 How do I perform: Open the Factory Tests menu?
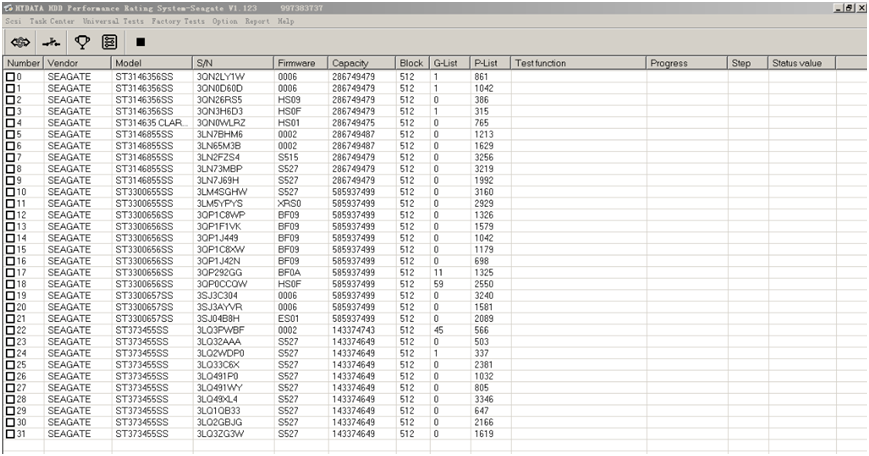(178, 21)
